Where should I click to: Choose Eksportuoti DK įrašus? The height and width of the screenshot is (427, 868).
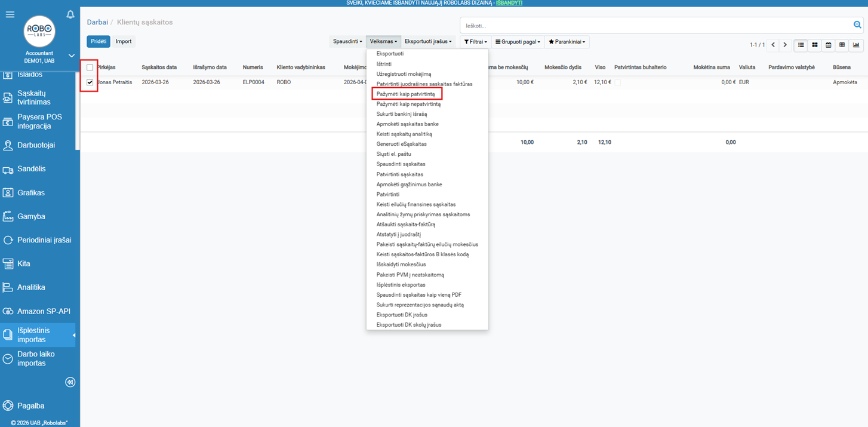[402, 315]
